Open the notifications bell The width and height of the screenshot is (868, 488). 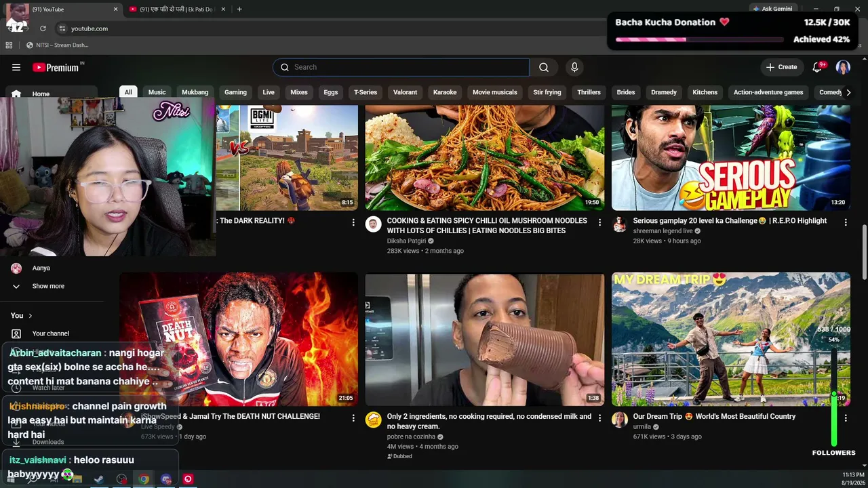[x=817, y=67]
